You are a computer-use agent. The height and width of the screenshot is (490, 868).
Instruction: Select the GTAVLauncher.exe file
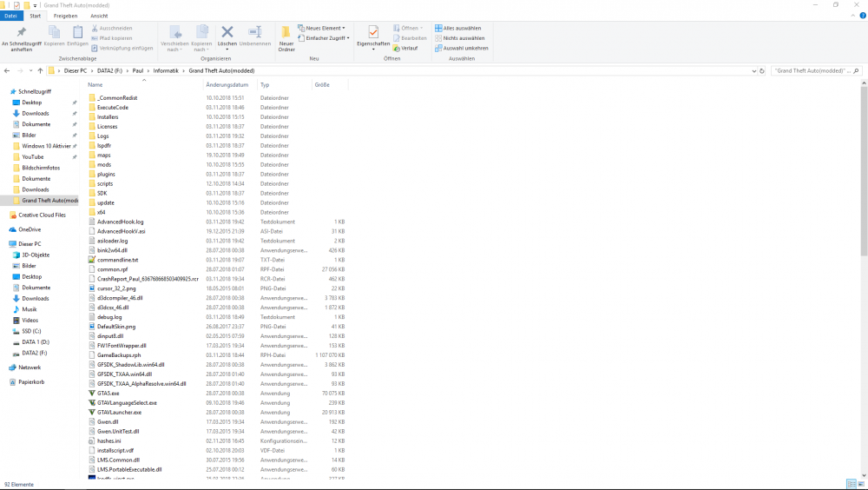point(119,413)
